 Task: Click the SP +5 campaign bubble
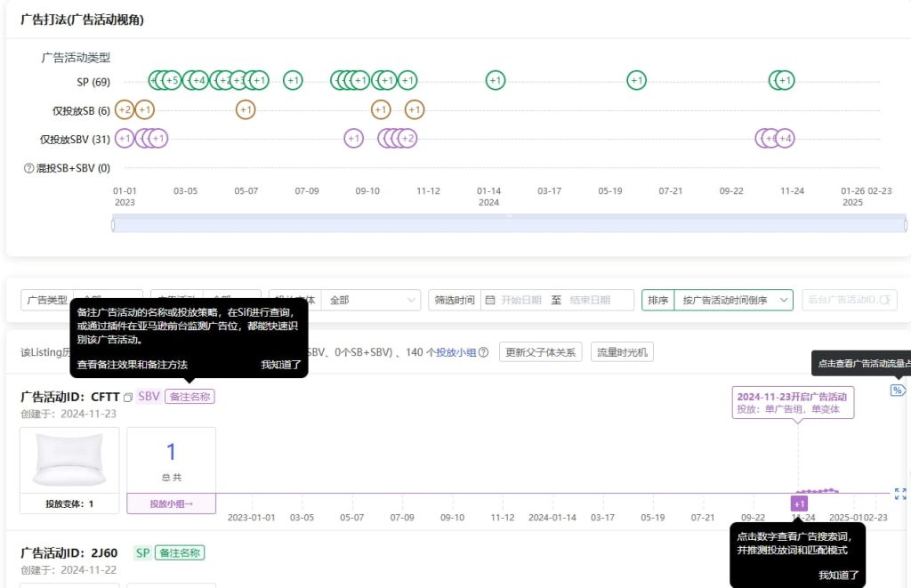tap(173, 80)
